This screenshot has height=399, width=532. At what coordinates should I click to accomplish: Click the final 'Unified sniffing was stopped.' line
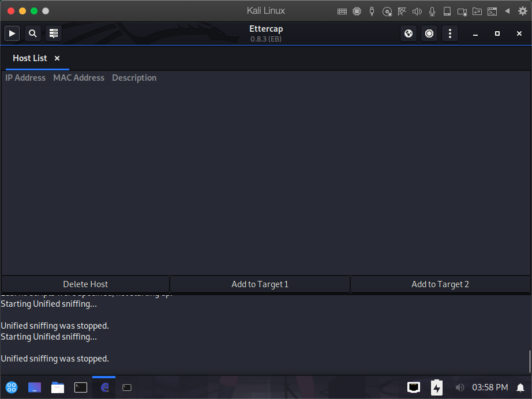click(55, 358)
